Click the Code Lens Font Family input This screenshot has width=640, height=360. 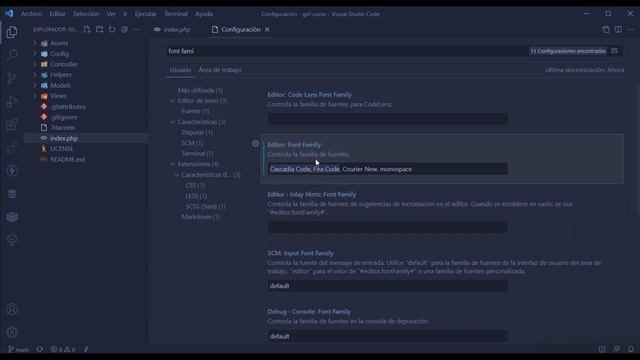click(x=387, y=119)
